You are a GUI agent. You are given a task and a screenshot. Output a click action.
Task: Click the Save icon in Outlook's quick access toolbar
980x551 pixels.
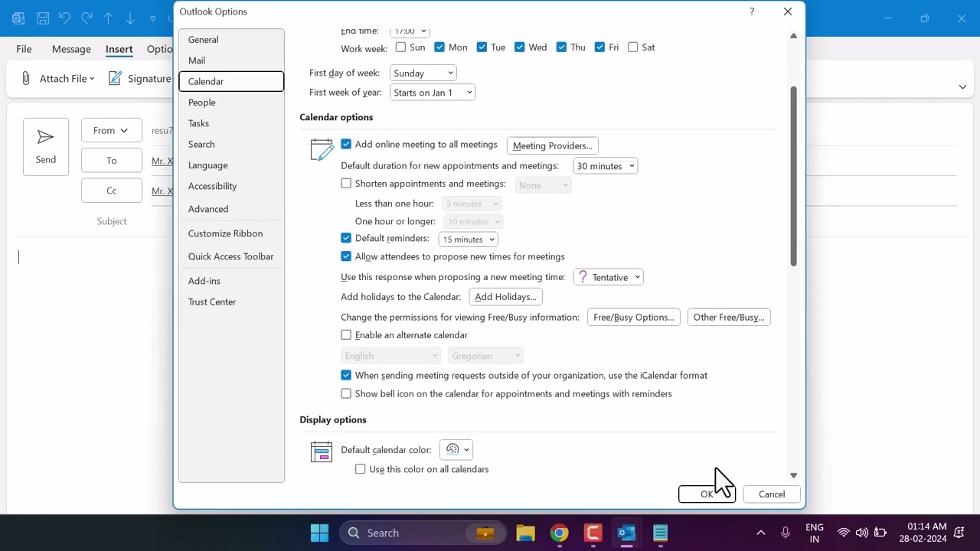click(x=43, y=18)
